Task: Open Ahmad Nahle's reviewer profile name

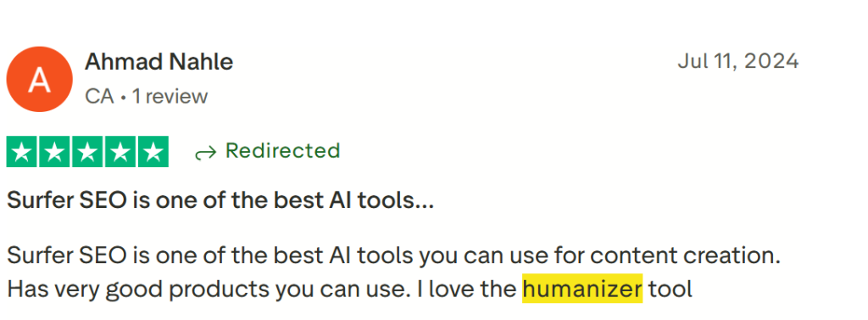Action: 159,62
